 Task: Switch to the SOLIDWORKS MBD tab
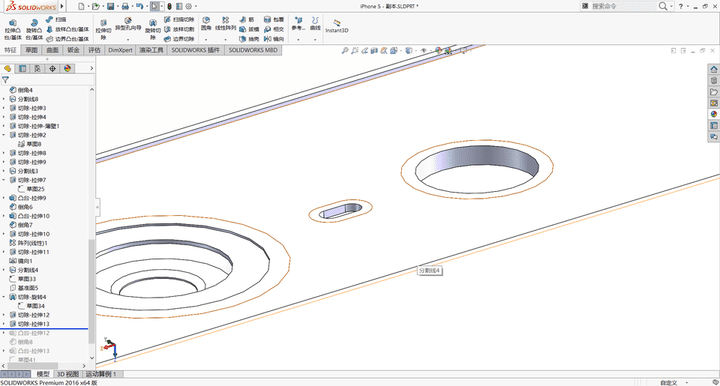253,50
